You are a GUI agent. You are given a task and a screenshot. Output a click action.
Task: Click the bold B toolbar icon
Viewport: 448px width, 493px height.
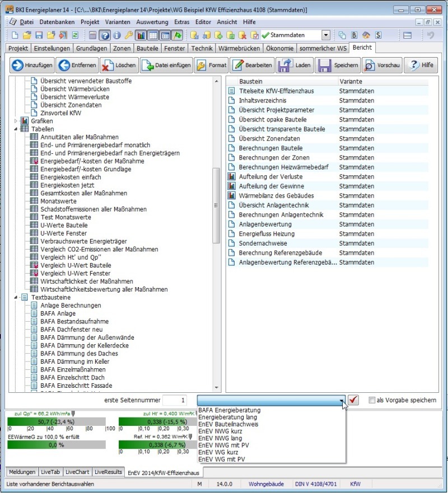click(354, 35)
